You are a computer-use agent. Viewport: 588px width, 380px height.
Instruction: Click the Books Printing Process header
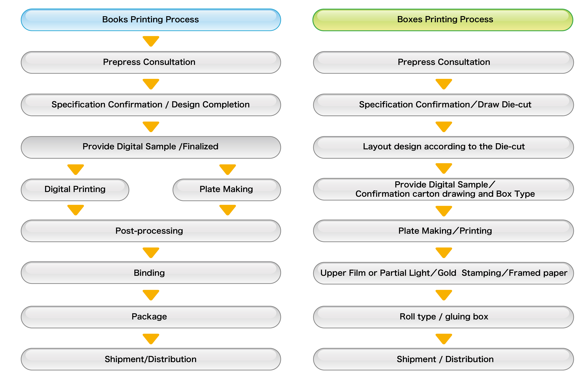tap(151, 20)
